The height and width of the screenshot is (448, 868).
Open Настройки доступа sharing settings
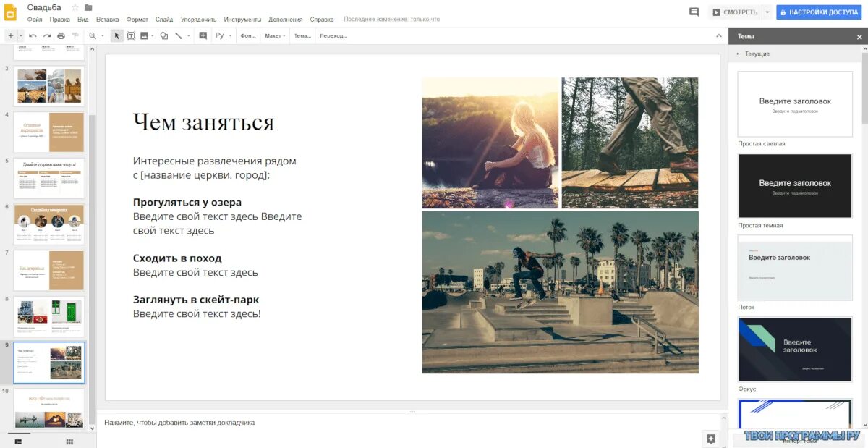[818, 12]
